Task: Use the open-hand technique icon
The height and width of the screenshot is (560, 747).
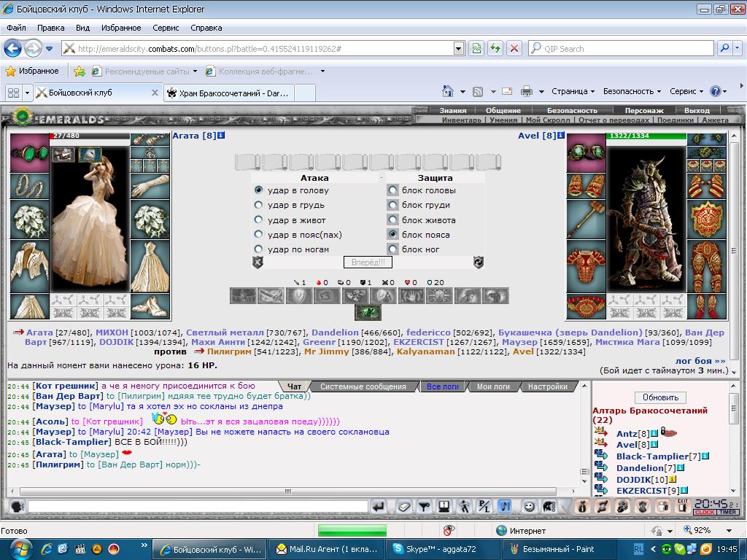Action: click(410, 296)
